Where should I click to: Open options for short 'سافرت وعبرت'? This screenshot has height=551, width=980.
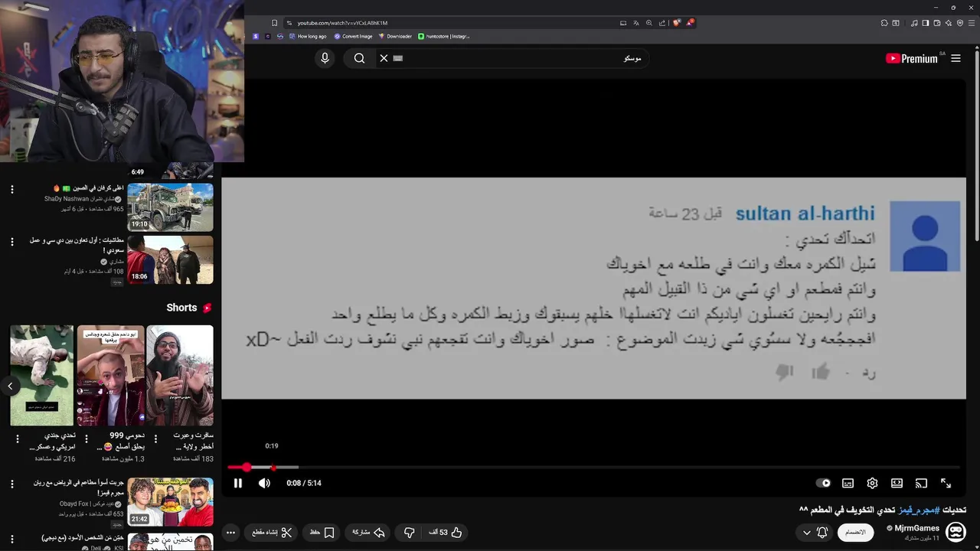click(x=155, y=439)
